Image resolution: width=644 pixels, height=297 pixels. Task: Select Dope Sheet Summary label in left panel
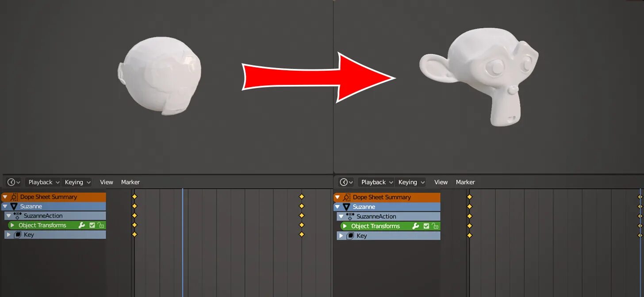pyautogui.click(x=49, y=197)
